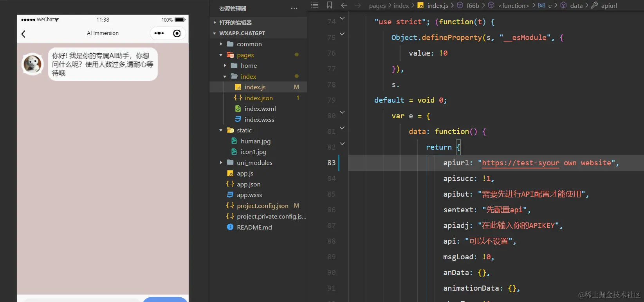Click line number 83 in gutter

pos(332,163)
